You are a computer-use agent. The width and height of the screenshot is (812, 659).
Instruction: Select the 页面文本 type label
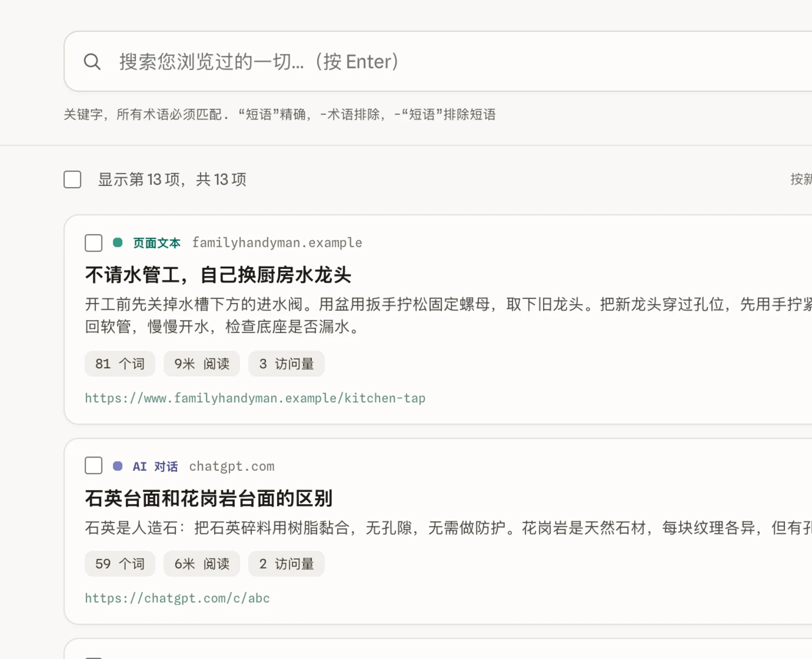pyautogui.click(x=157, y=243)
